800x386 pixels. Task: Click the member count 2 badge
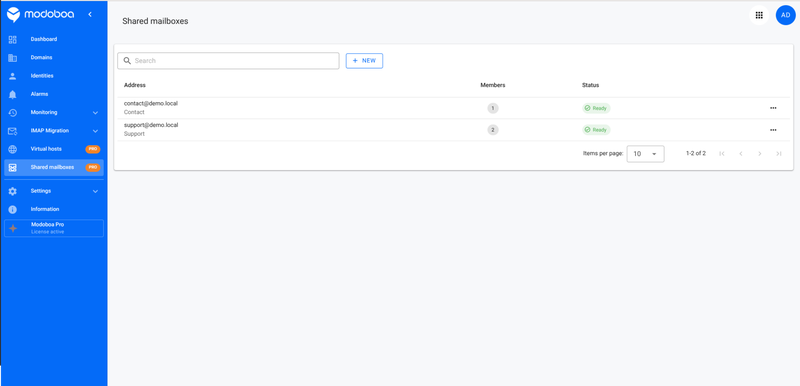[492, 130]
